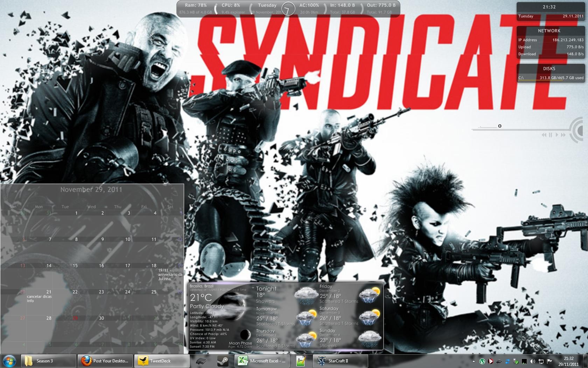Select November 9 on calendar

[x=92, y=250]
